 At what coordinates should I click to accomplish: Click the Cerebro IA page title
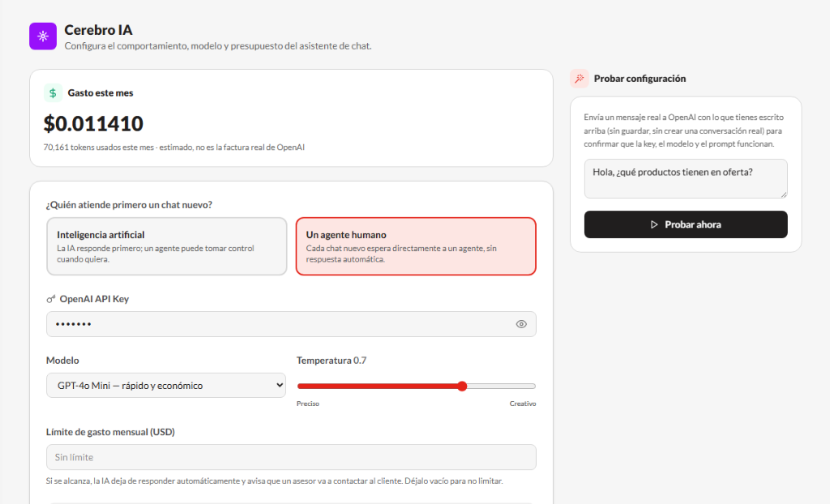[x=98, y=30]
